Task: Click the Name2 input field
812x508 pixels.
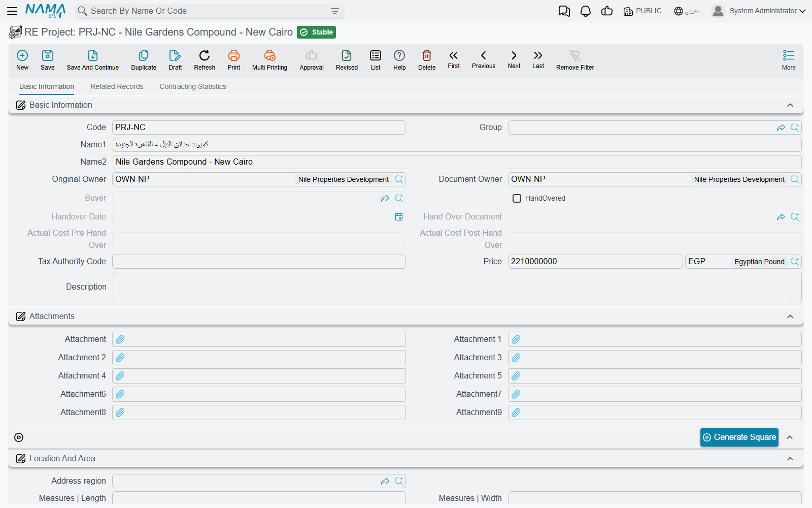Action: 457,162
